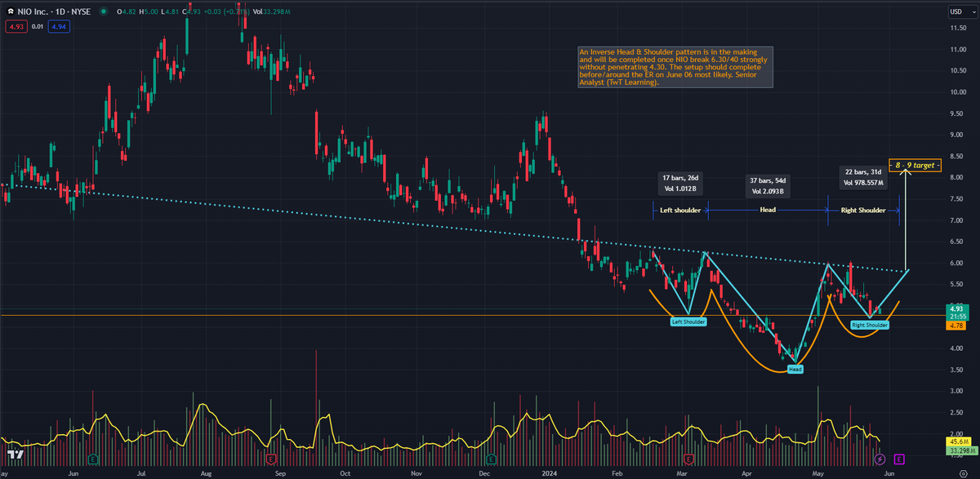
Task: Click the May label on time axis
Action: pos(818,472)
